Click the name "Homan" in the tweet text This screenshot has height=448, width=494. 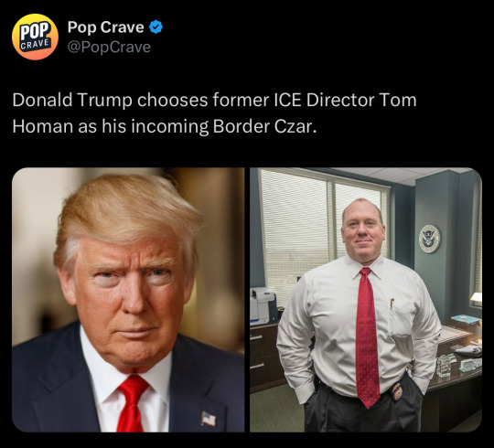(43, 126)
